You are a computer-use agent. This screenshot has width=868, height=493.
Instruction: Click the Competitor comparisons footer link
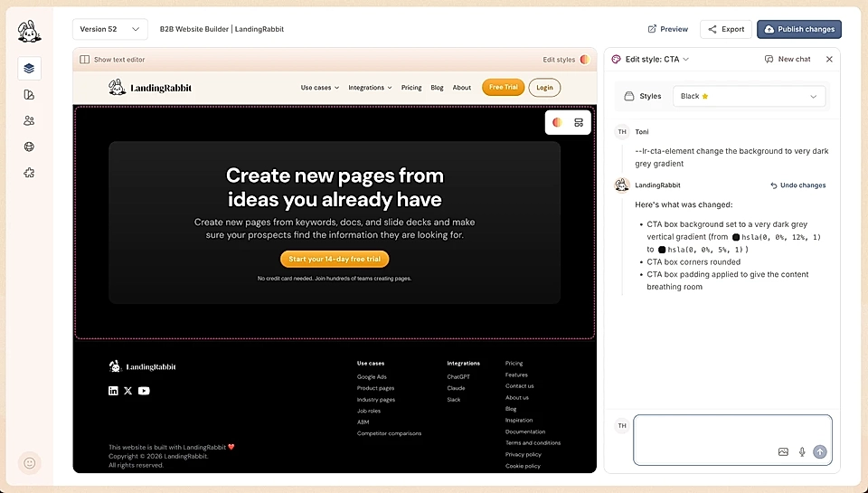point(389,433)
